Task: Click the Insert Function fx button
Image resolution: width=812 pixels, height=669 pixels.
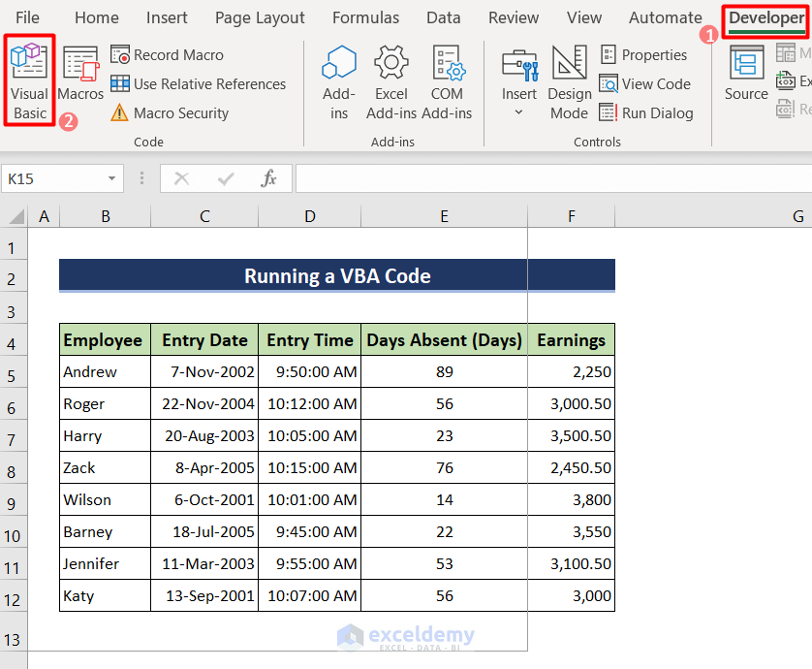Action: 269,178
